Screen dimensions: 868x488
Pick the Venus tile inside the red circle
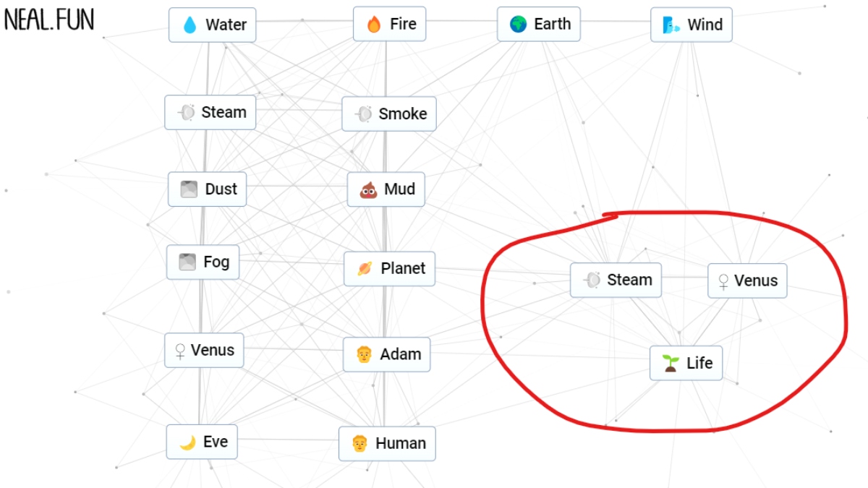(747, 281)
